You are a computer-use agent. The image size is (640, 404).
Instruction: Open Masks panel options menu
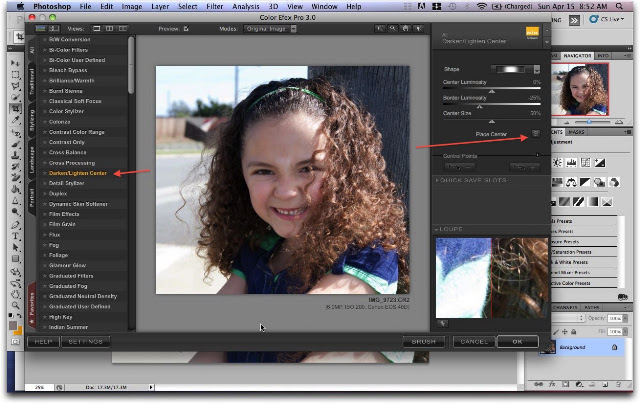point(627,132)
